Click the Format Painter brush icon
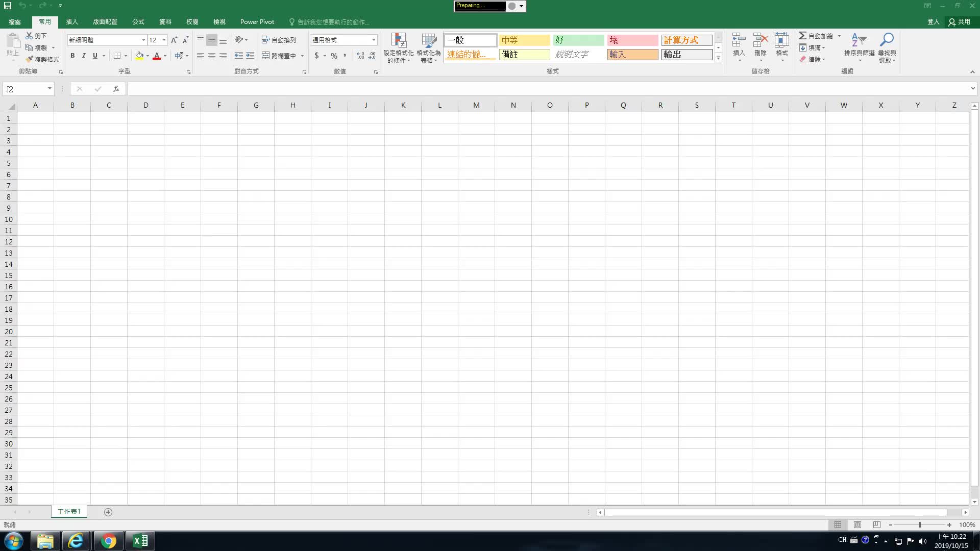 point(29,59)
